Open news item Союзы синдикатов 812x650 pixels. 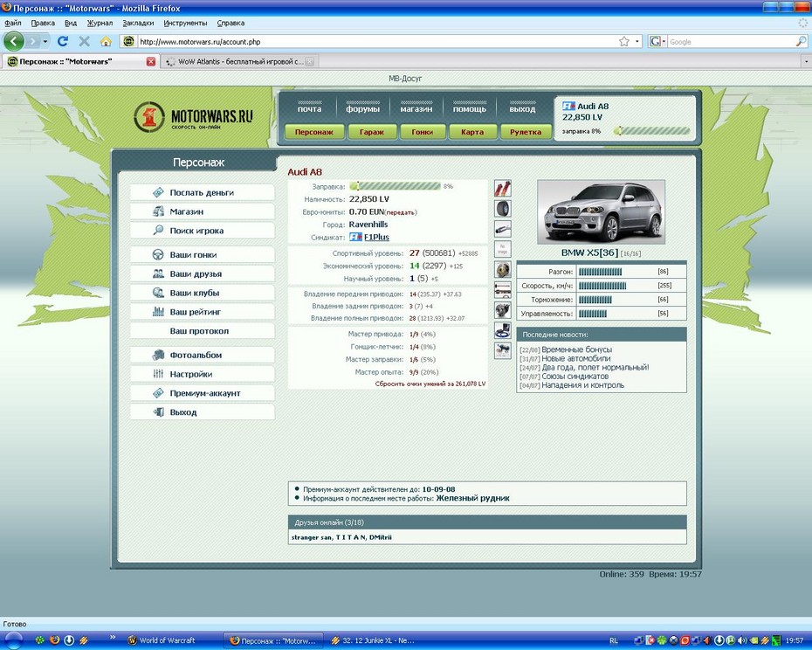point(575,377)
